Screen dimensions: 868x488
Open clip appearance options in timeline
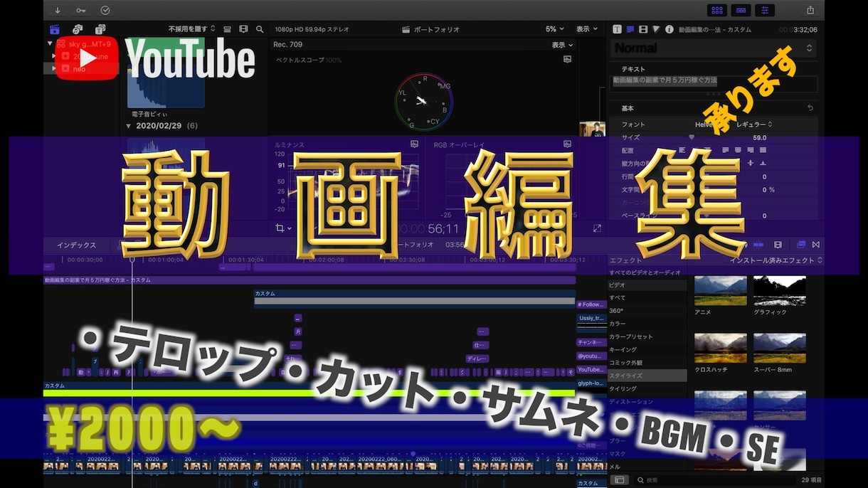[778, 245]
